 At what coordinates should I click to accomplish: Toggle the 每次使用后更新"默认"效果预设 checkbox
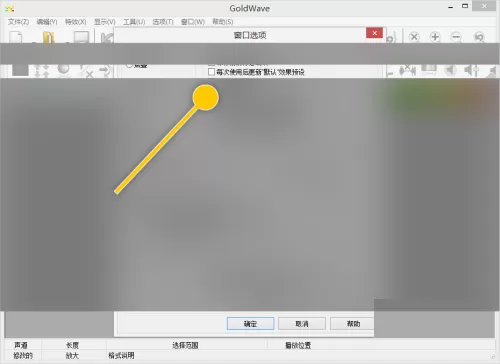click(211, 72)
